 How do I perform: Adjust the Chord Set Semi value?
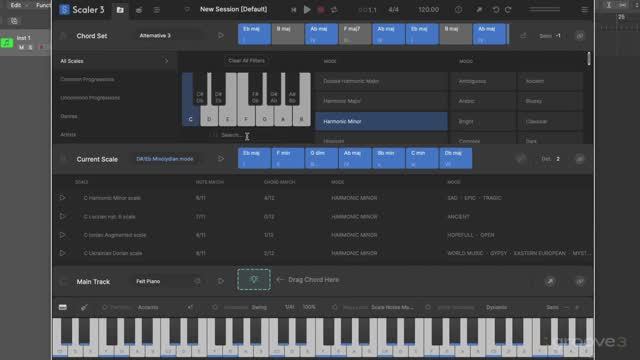[558, 36]
